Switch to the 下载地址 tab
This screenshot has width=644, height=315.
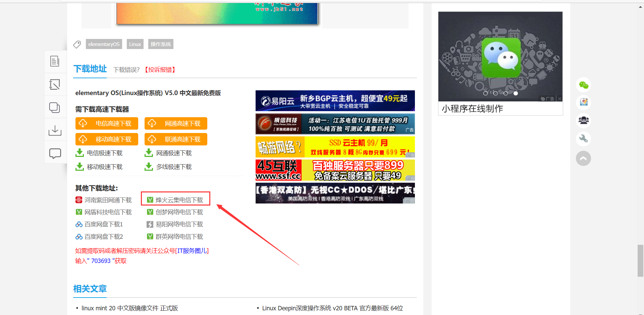coord(90,69)
